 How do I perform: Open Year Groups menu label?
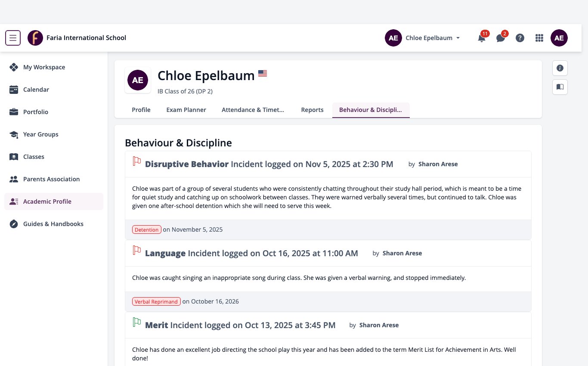click(41, 134)
